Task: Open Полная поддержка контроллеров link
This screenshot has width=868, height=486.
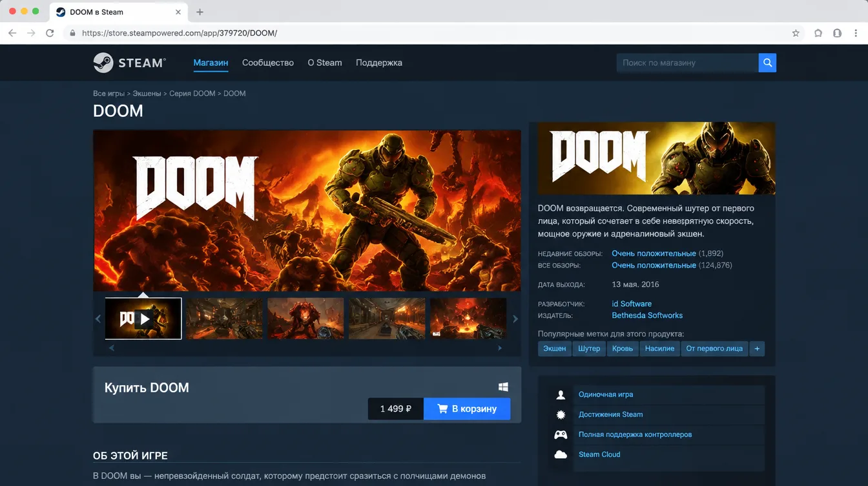Action: click(635, 435)
